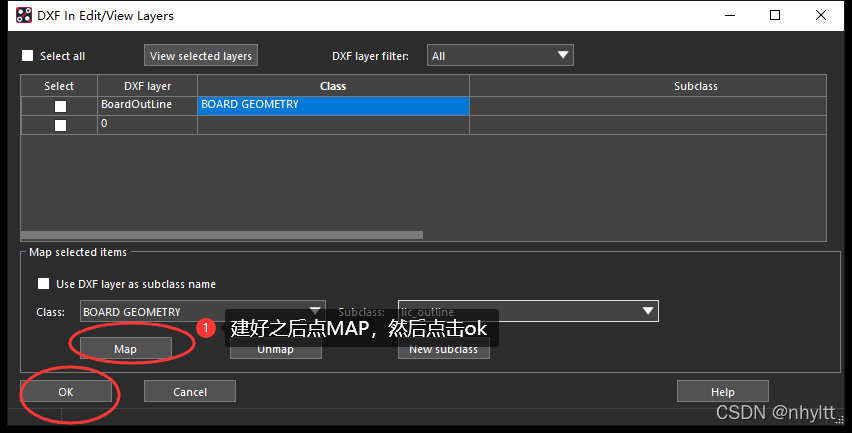
Task: Expand the Class BOARD GEOMETRY dropdown
Action: [203, 312]
